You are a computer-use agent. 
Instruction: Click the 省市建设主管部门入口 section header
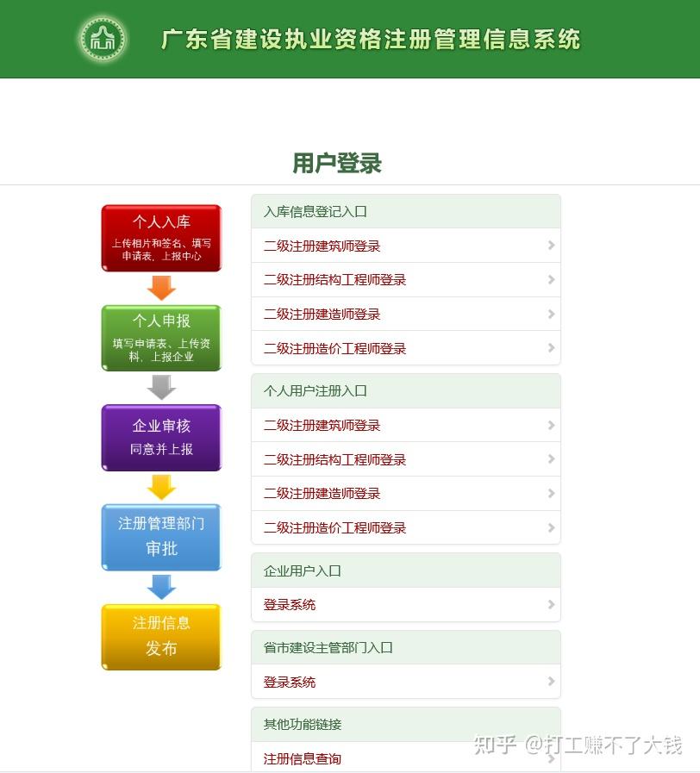405,647
